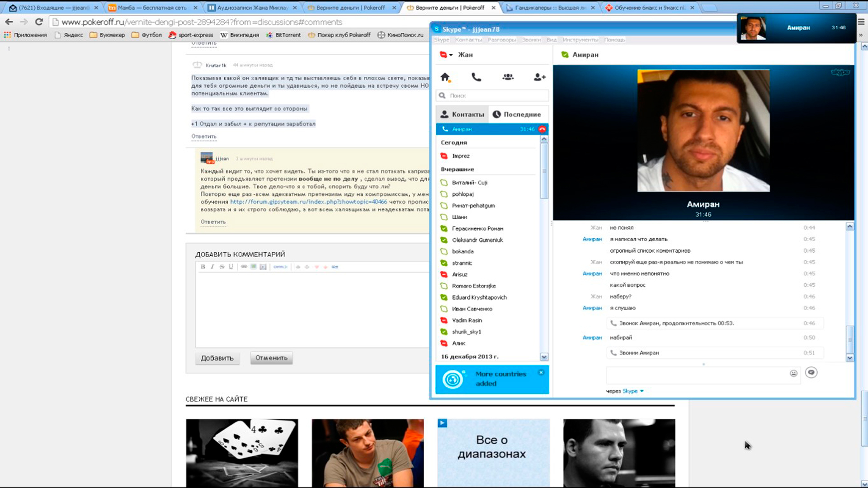Click playing cards article thumbnail
The height and width of the screenshot is (488, 868).
[x=242, y=453]
